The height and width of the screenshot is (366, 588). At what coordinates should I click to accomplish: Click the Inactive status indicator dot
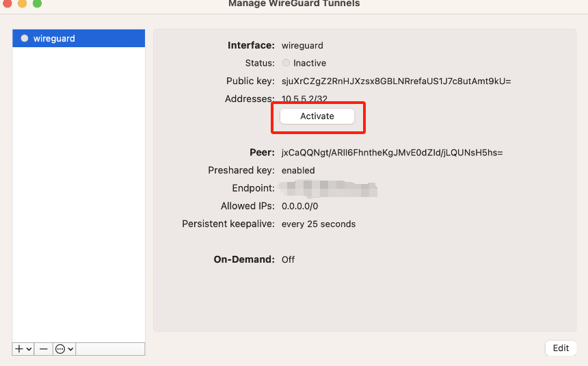point(286,63)
